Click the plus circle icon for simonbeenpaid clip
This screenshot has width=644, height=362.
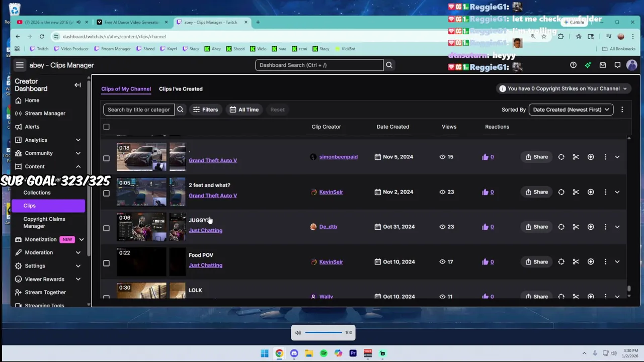(x=591, y=157)
